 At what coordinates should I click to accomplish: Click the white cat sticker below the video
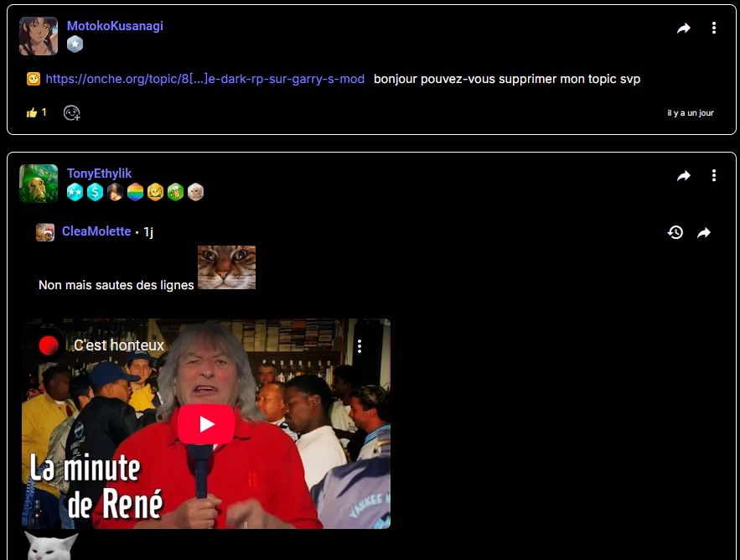point(51,546)
